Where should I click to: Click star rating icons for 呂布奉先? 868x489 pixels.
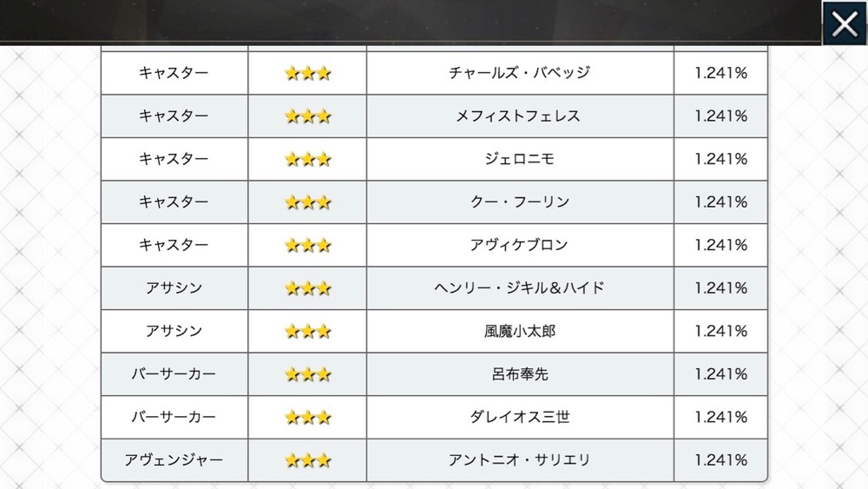308,374
